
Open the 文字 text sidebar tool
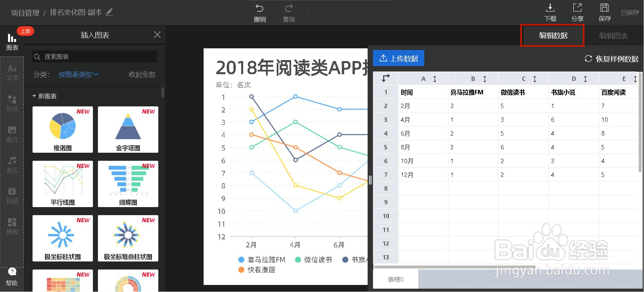click(x=12, y=73)
